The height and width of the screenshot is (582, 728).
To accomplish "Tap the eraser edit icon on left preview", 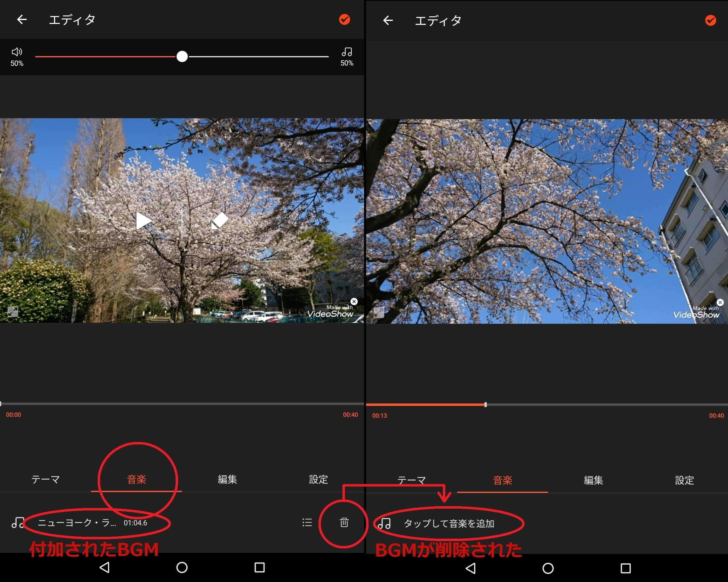I will coord(220,221).
